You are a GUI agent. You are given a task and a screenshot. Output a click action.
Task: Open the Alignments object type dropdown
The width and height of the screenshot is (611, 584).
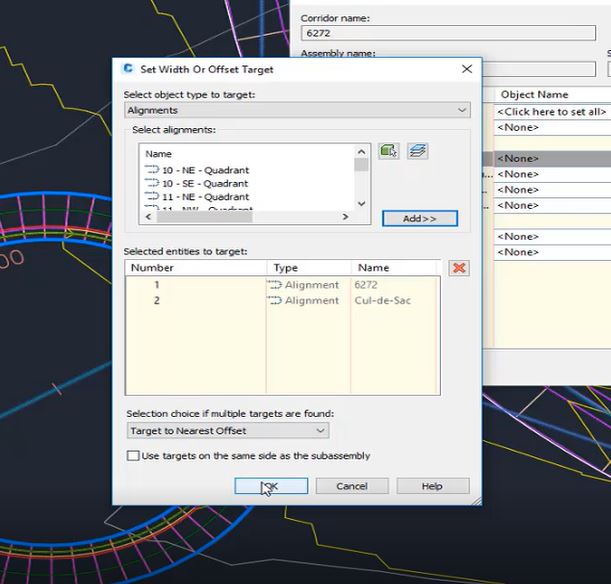[x=297, y=110]
